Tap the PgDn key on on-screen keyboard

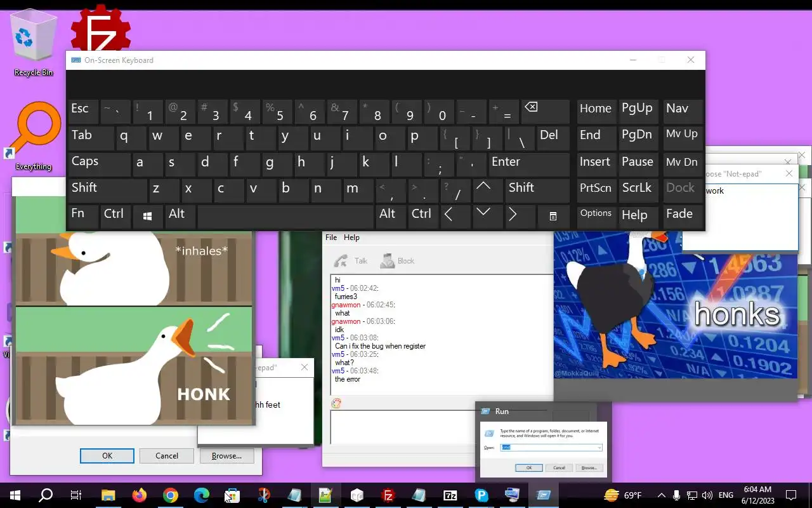pyautogui.click(x=639, y=137)
